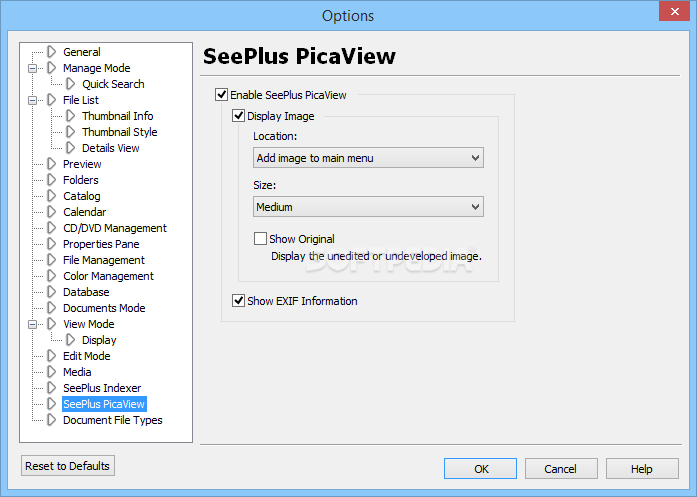The width and height of the screenshot is (697, 497).
Task: Select View Mode in the tree
Action: 88,324
